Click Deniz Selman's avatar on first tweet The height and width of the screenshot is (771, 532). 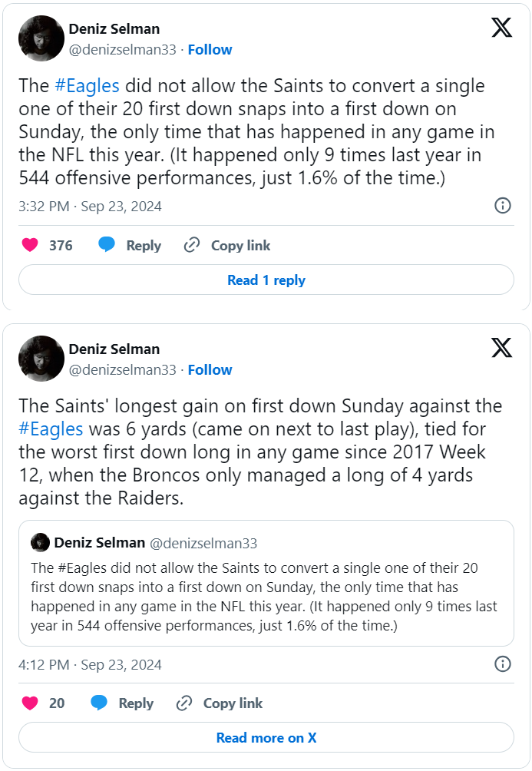pos(41,38)
